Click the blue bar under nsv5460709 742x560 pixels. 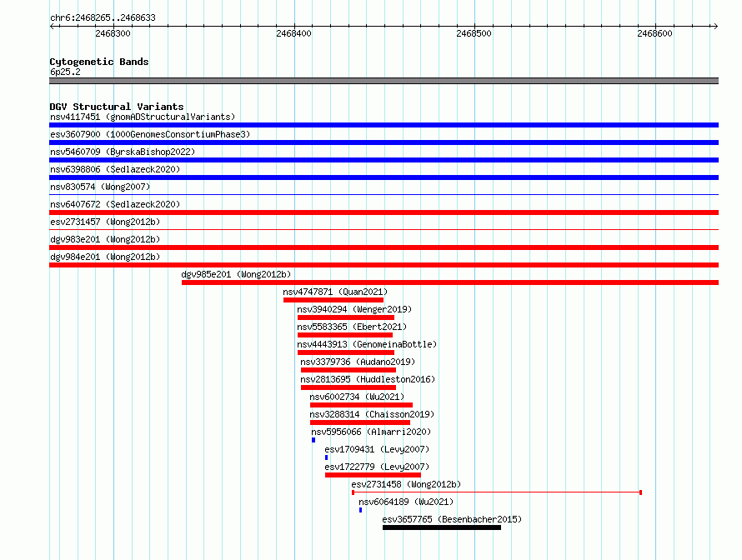click(384, 160)
